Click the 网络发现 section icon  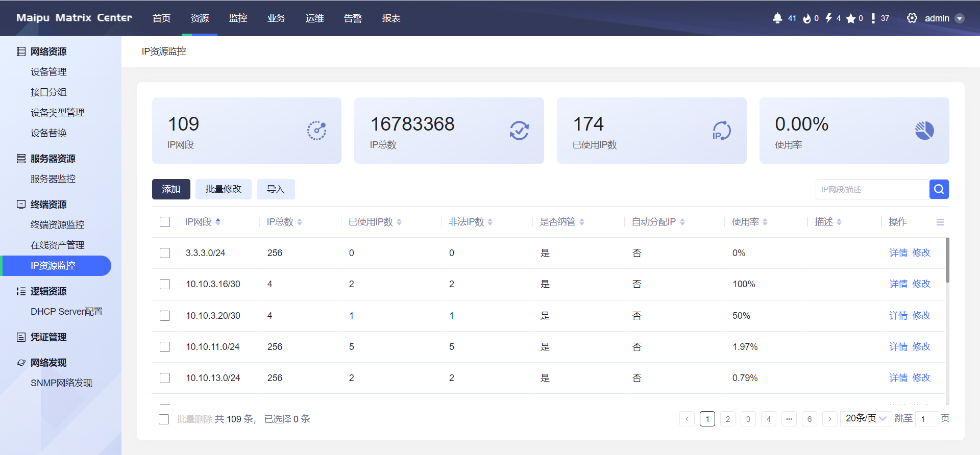(x=21, y=363)
